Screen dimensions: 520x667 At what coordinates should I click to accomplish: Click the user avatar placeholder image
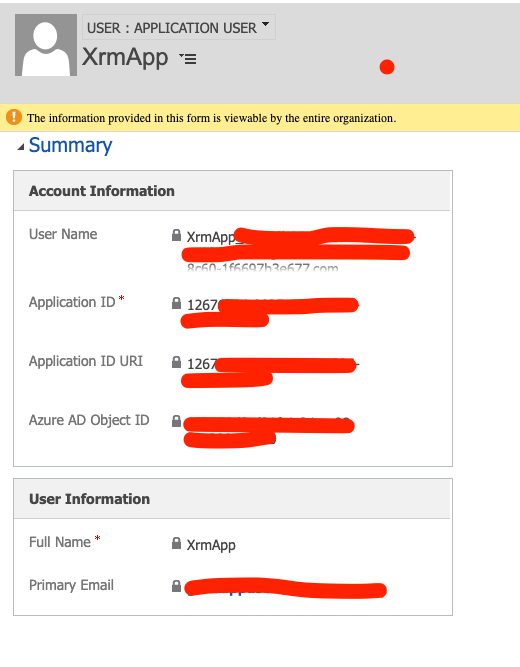coord(46,45)
